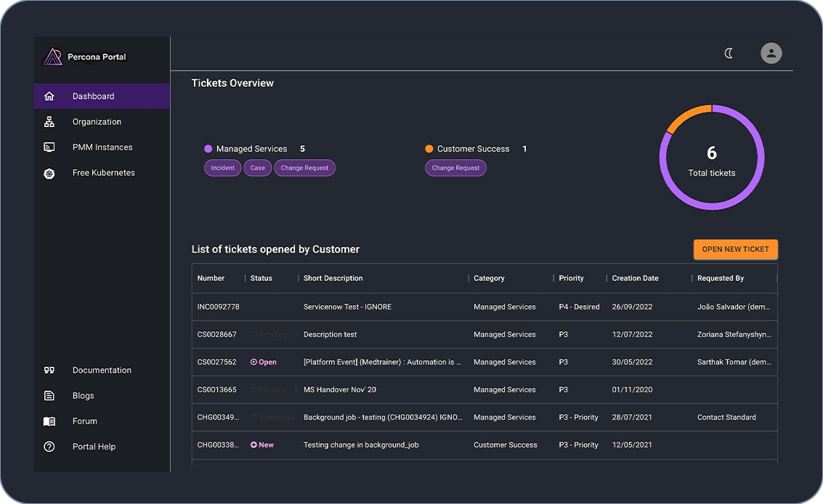
Task: Click the Short Description column header
Action: [333, 278]
